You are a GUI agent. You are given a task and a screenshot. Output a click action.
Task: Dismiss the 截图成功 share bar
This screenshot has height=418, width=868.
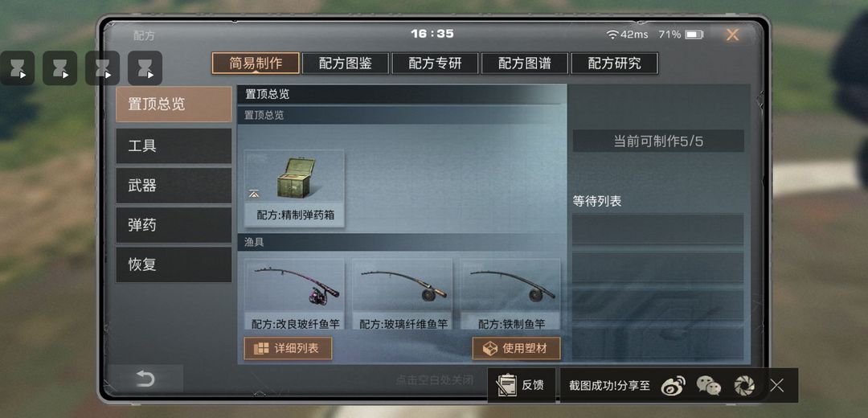click(x=776, y=386)
